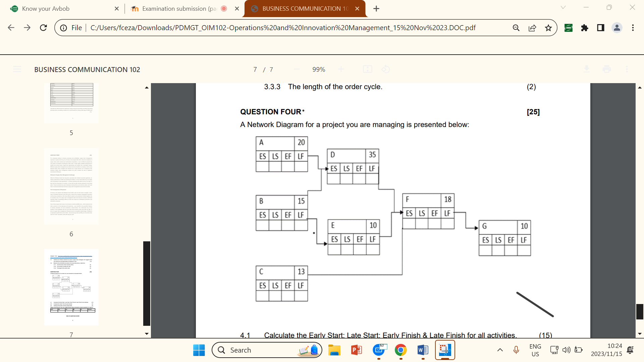
Task: Open more PDF viewer options
Action: 627,69
